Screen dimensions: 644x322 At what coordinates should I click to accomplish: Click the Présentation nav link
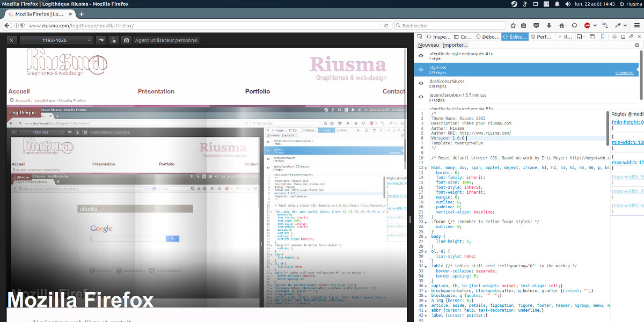point(156,92)
